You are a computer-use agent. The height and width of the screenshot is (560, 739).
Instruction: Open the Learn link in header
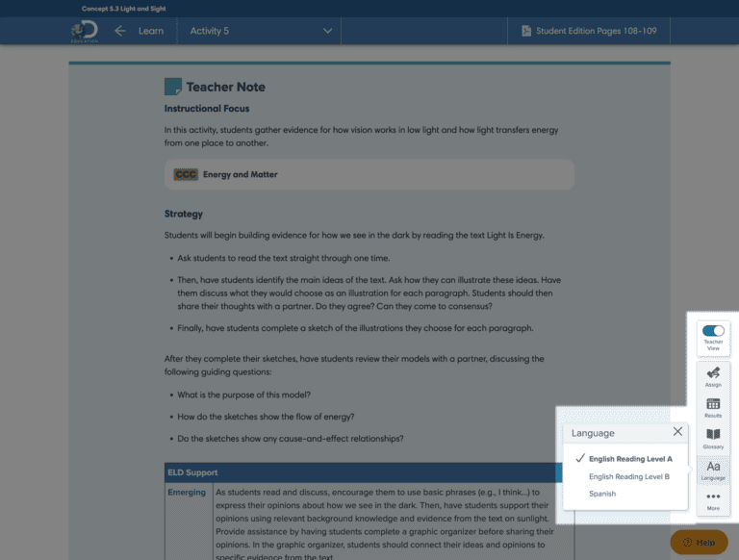[150, 31]
